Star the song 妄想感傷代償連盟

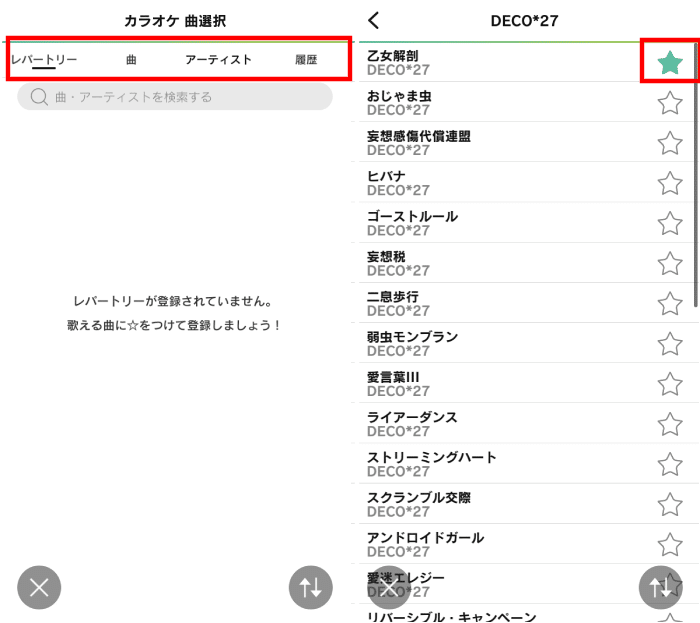tap(670, 143)
